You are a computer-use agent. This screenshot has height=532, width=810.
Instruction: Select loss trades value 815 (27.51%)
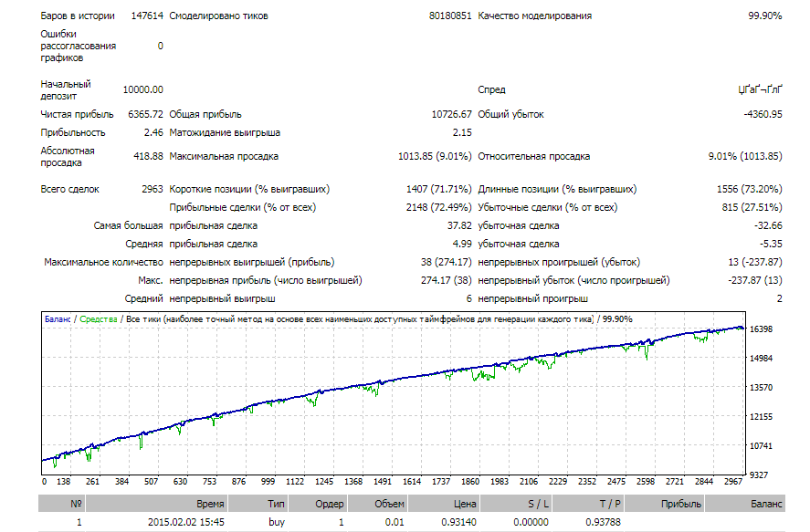[752, 207]
